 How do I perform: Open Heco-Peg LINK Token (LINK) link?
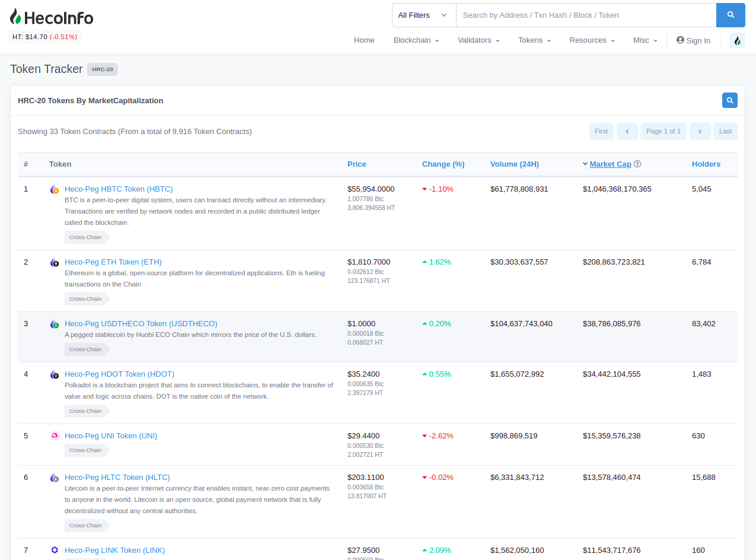115,551
